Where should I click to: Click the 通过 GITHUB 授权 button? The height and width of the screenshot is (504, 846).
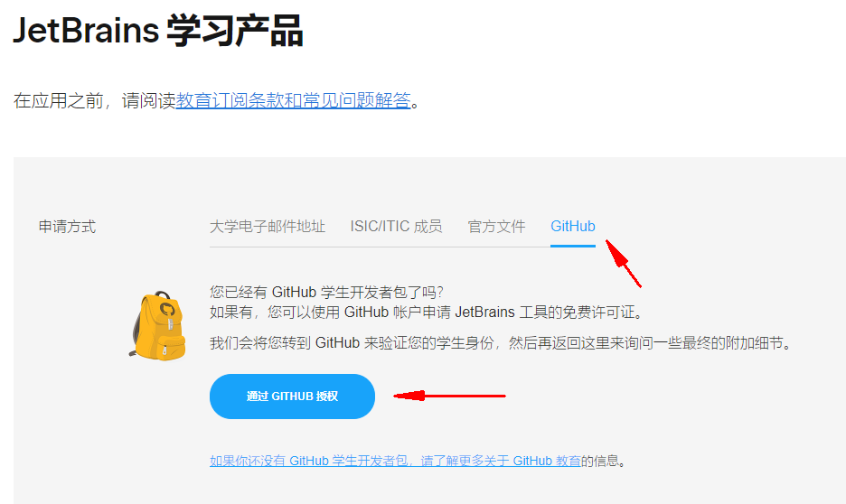point(292,397)
